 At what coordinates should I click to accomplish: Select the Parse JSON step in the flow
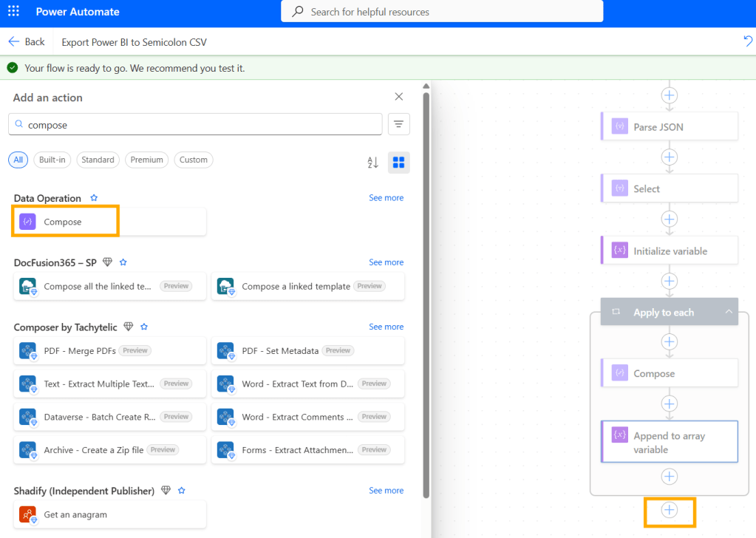tap(669, 126)
